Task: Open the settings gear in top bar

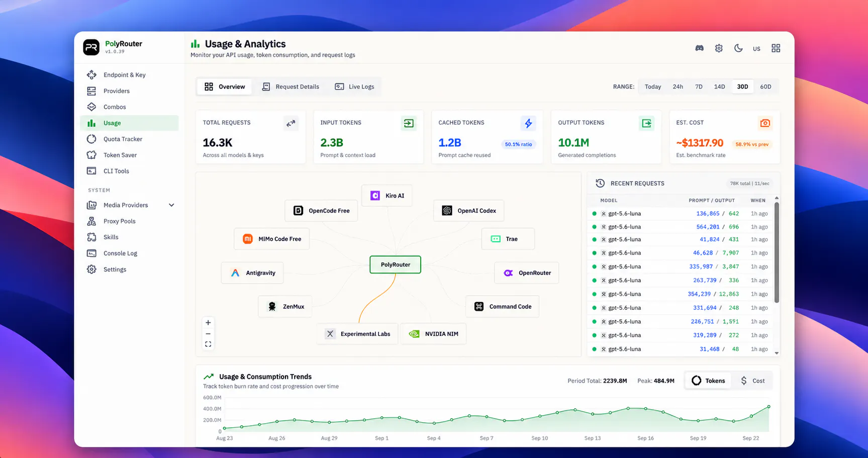Action: [719, 48]
